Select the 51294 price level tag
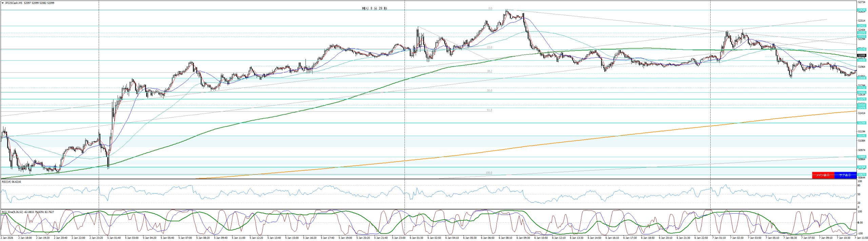Viewport: 868px width, 241px height. click(862, 123)
